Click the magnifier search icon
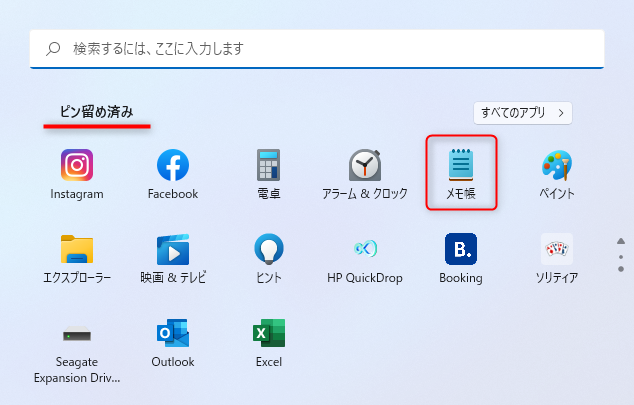The width and height of the screenshot is (634, 405). coord(53,49)
